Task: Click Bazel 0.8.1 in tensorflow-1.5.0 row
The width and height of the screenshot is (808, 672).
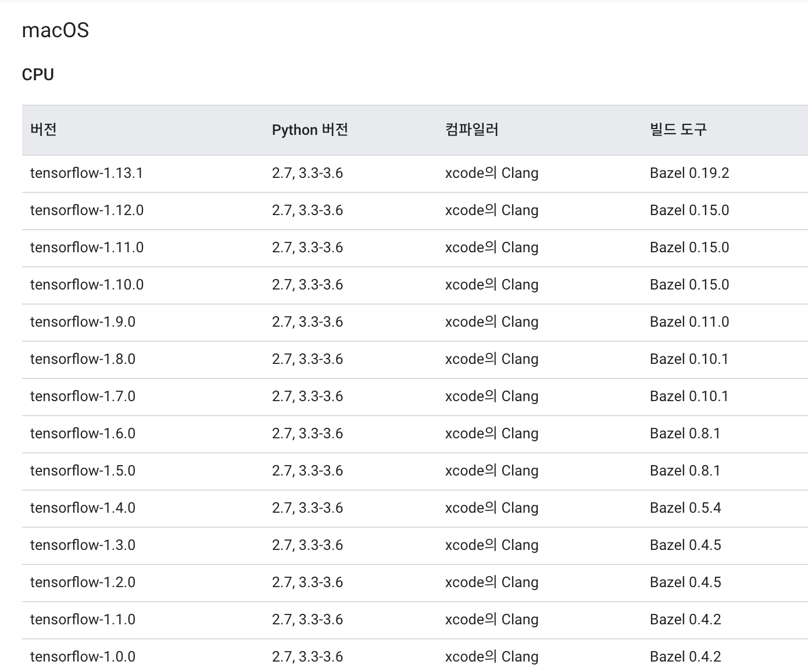Action: pyautogui.click(x=685, y=471)
